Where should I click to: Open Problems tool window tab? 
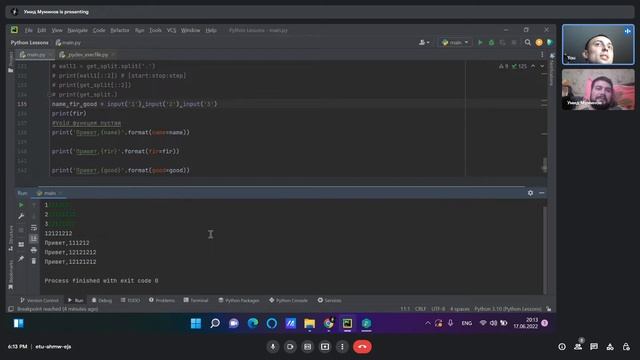click(162, 300)
